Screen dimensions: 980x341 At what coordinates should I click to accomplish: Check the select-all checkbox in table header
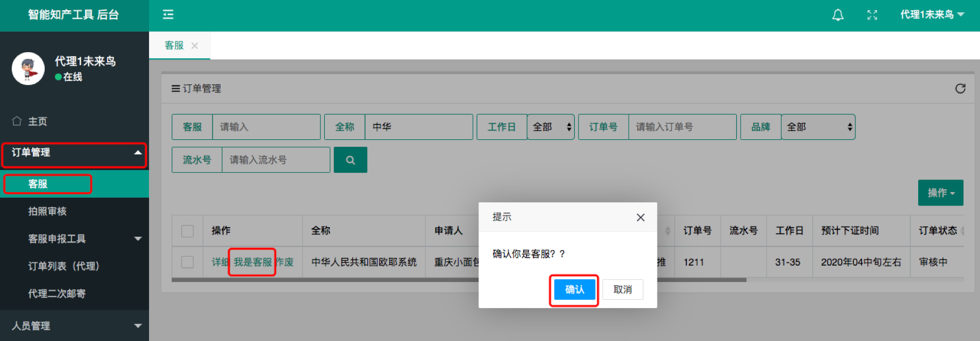tap(188, 231)
